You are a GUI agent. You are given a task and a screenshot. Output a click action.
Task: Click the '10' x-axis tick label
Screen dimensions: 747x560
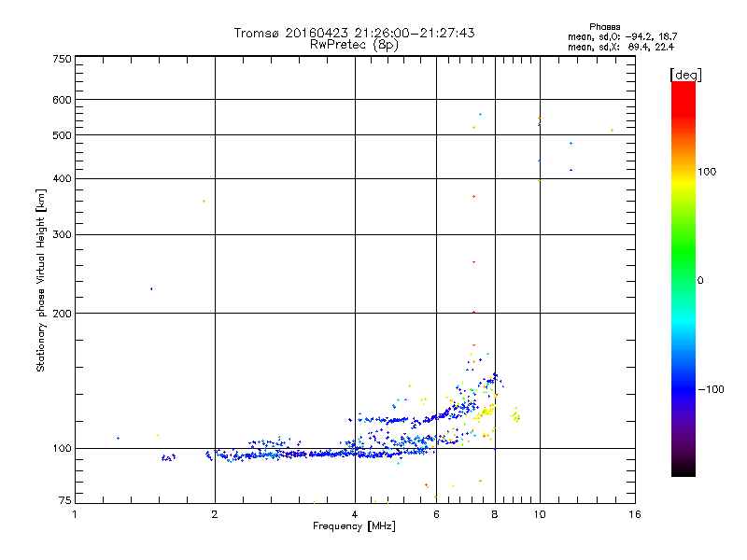pos(540,514)
